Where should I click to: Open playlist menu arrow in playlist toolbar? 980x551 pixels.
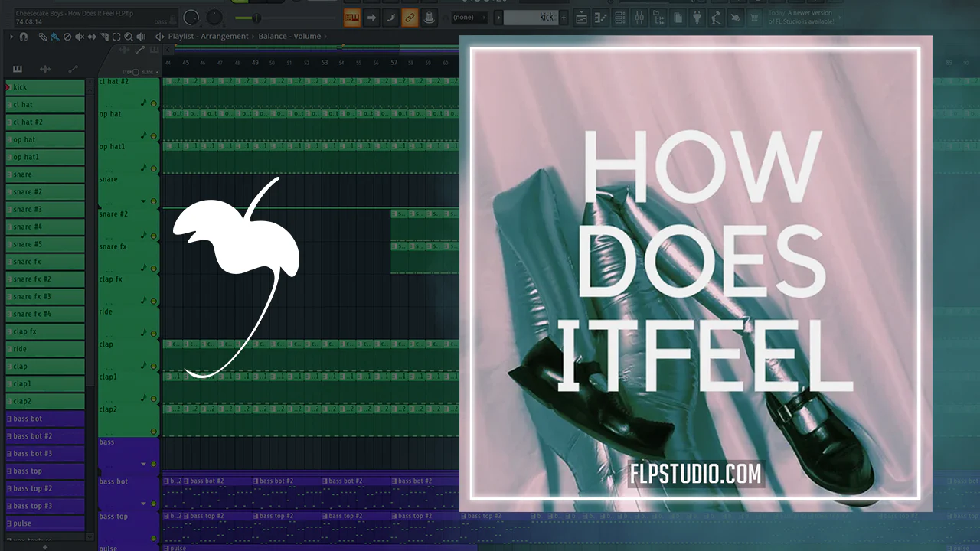(11, 36)
